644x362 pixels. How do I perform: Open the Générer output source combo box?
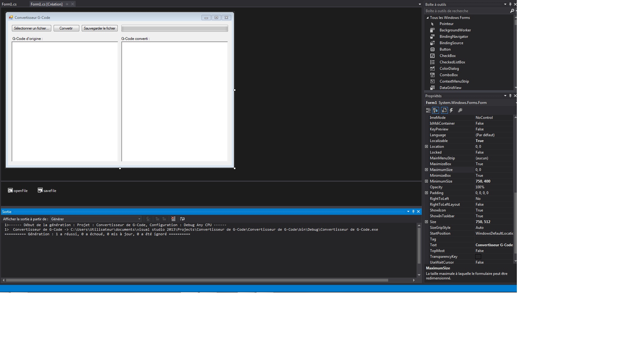(96, 219)
